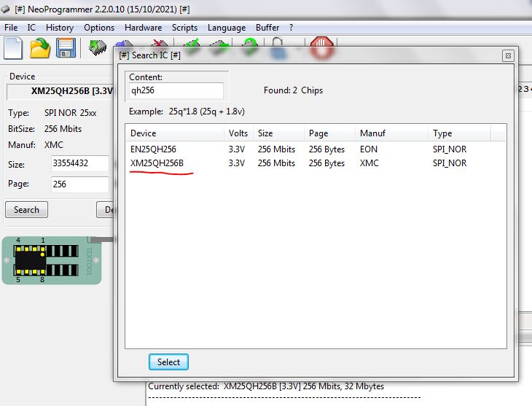Screen dimensions: 532x406
Task: Click 256 Bytes in the EN25QH256 row
Action: click(x=326, y=149)
